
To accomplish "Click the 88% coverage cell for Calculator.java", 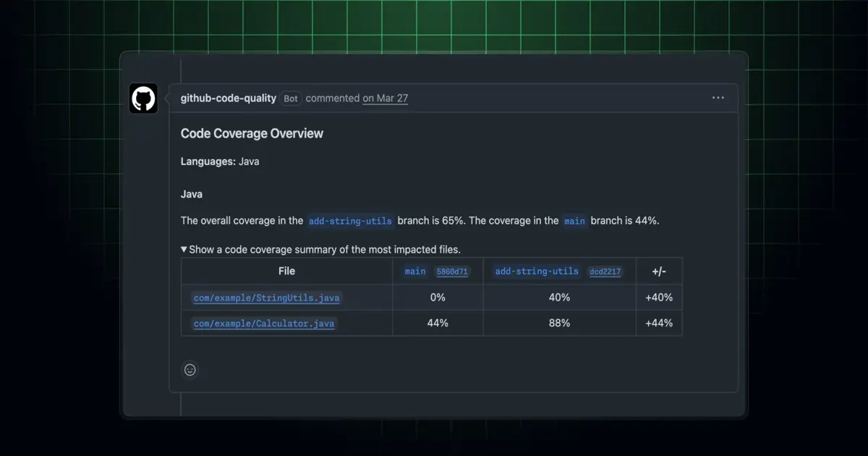I will 559,323.
